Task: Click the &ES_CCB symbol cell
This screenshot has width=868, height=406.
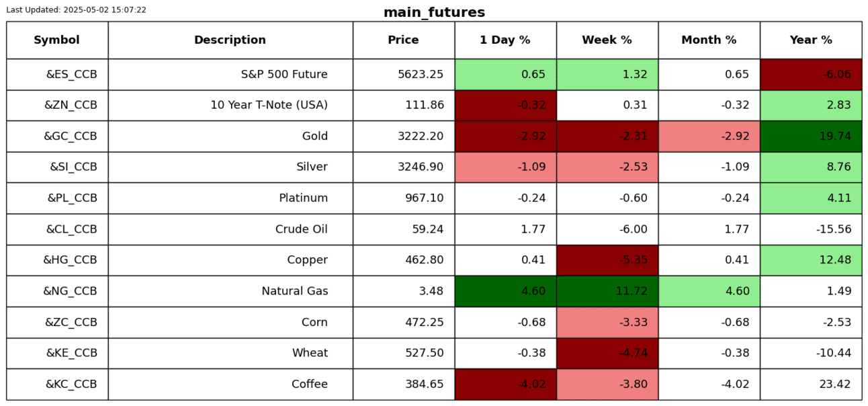Action: (71, 75)
